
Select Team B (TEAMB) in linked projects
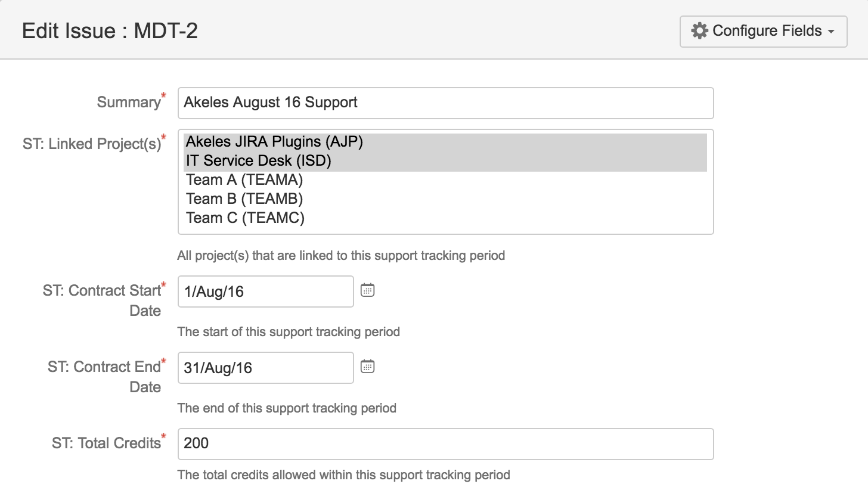click(244, 199)
